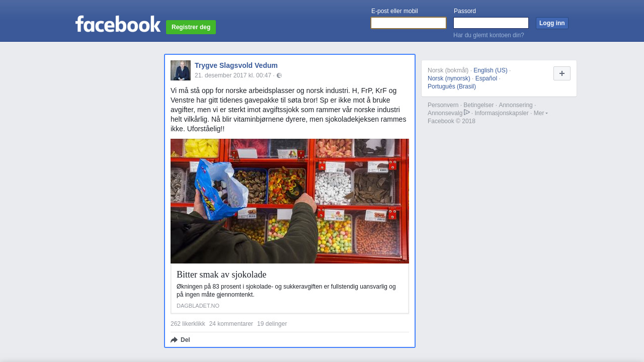Open the Informasjonskapsler footer link
The image size is (644, 362).
pyautogui.click(x=502, y=113)
